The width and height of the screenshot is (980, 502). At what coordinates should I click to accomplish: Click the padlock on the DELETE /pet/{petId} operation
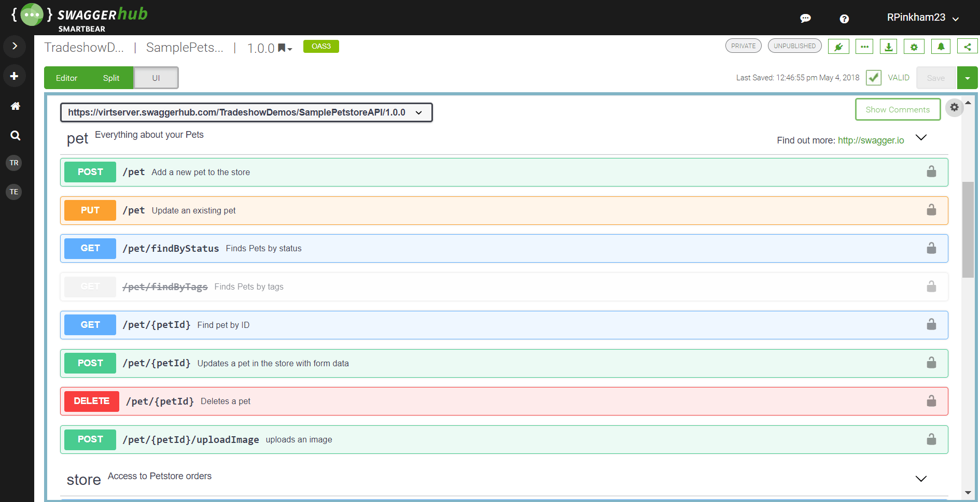pos(931,400)
